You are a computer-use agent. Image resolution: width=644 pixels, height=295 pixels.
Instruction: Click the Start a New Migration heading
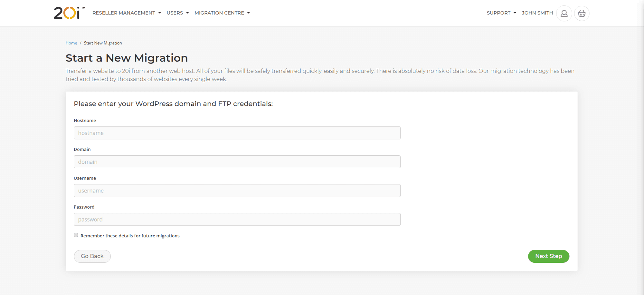click(x=127, y=58)
